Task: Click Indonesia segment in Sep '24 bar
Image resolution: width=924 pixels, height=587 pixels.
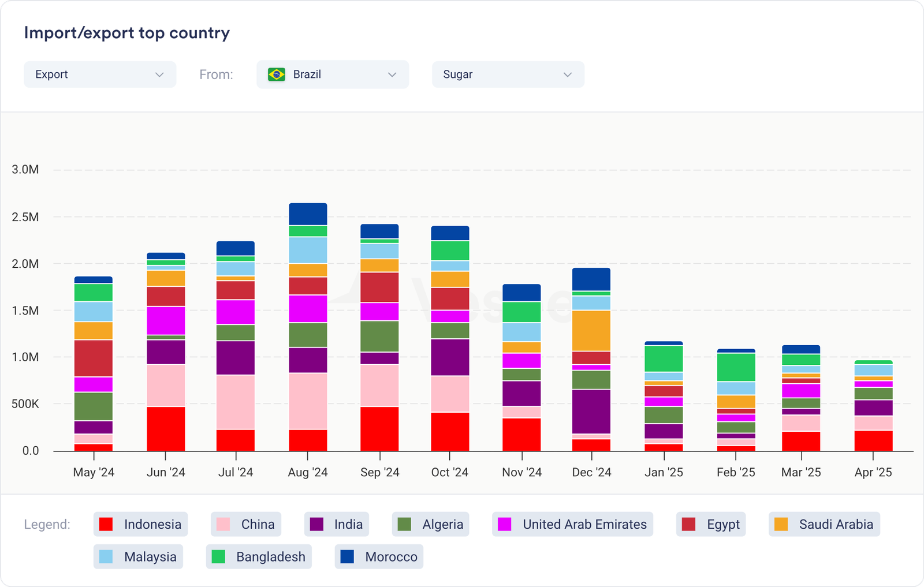Action: (379, 428)
